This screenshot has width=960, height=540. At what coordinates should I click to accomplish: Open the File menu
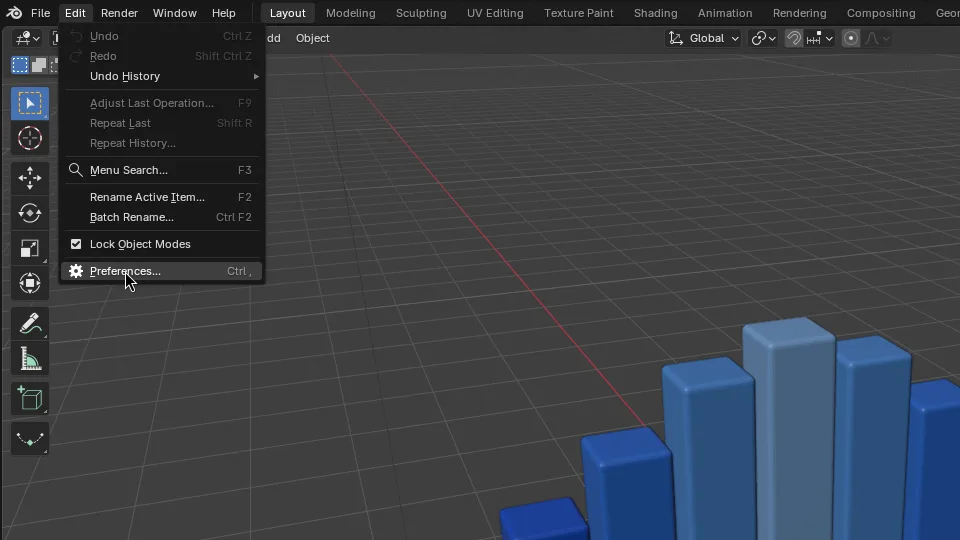[x=40, y=13]
